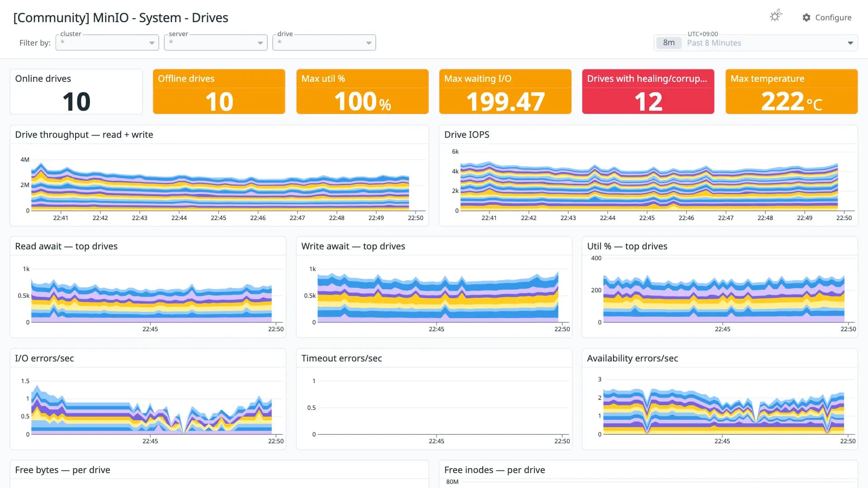
Task: Click the Availability errors/sec panel title
Action: coord(632,358)
